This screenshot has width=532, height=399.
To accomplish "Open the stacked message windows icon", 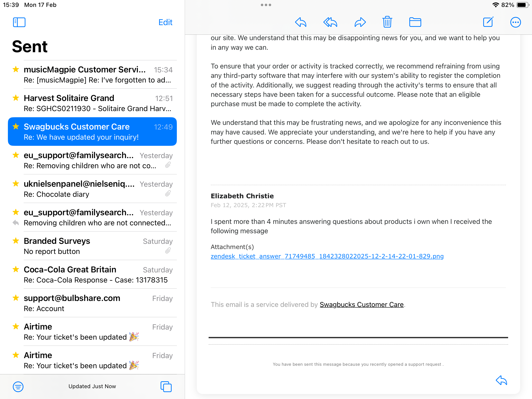I will [166, 386].
